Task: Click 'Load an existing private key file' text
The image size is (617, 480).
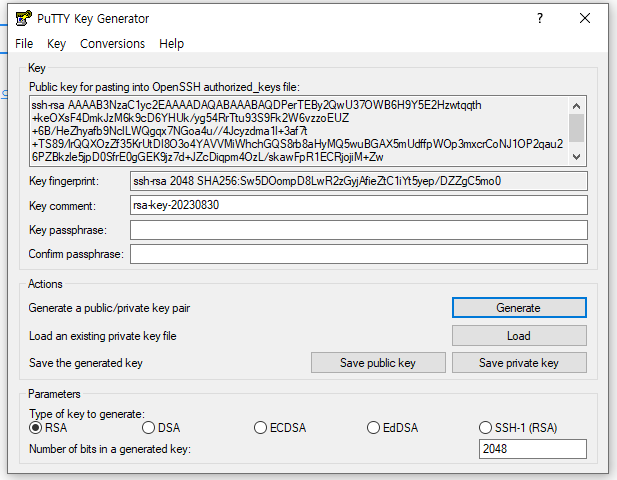Action: 103,336
